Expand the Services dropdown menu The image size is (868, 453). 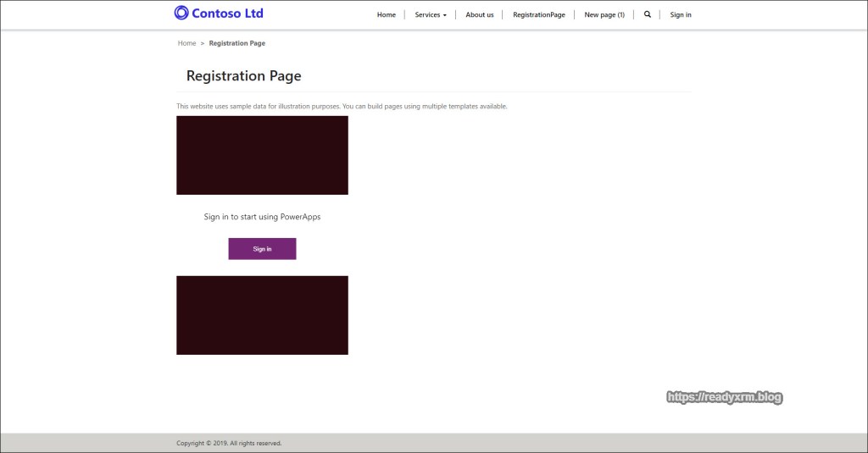(430, 14)
